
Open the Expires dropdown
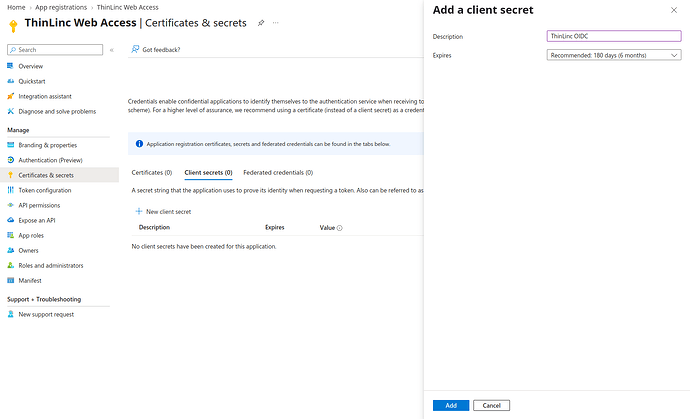click(614, 55)
